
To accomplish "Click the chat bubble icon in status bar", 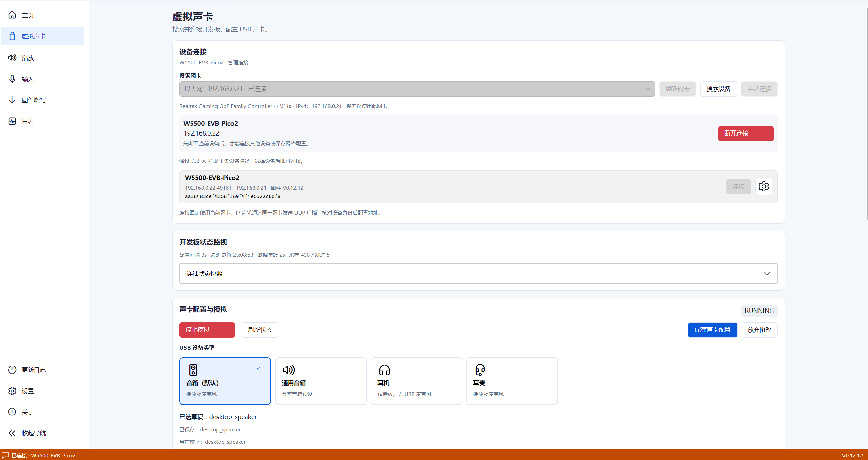I will click(x=5, y=455).
